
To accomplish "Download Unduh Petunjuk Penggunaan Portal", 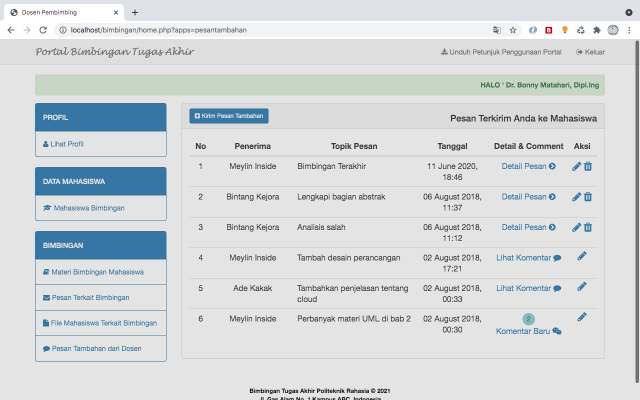I will [x=501, y=52].
